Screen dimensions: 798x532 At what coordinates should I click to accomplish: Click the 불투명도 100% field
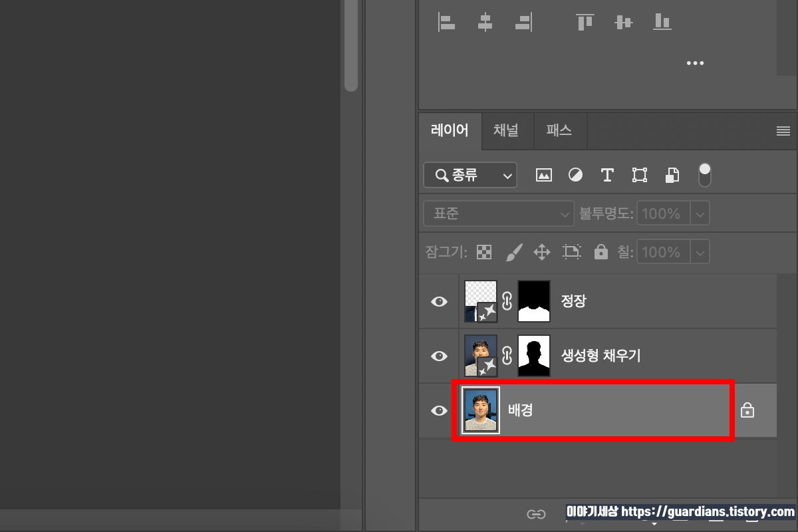pos(664,214)
